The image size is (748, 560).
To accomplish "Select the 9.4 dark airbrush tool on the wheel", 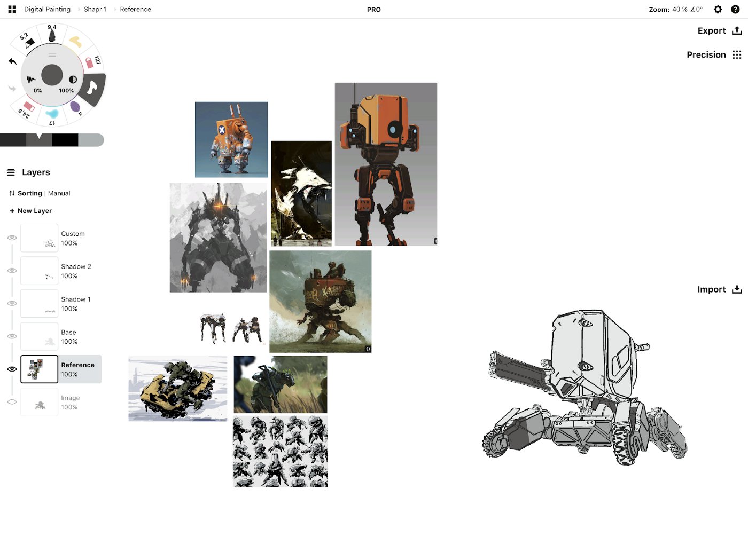I will (x=52, y=35).
